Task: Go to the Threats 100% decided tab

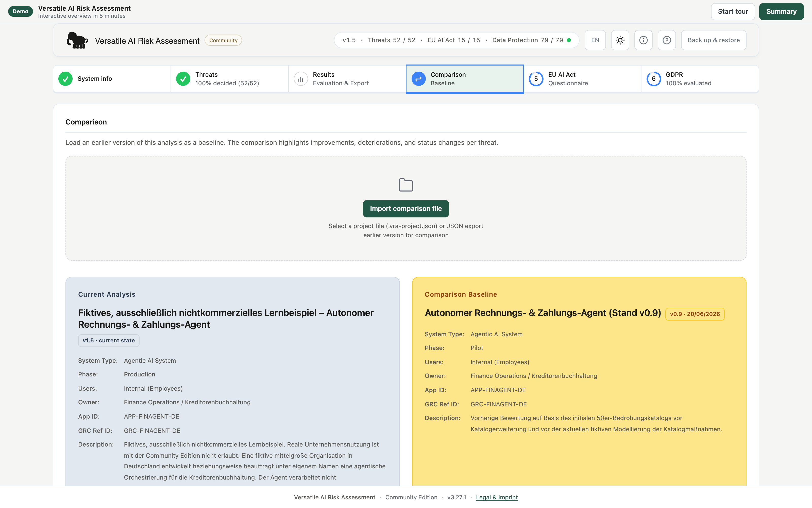Action: tap(229, 79)
